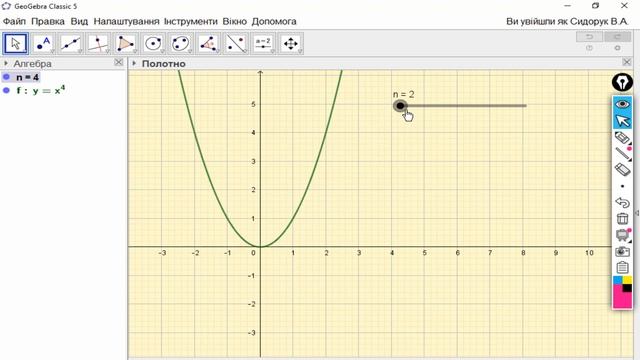This screenshot has height=360, width=640.
Task: Click the small dot pen-size indicator
Action: pos(622,186)
